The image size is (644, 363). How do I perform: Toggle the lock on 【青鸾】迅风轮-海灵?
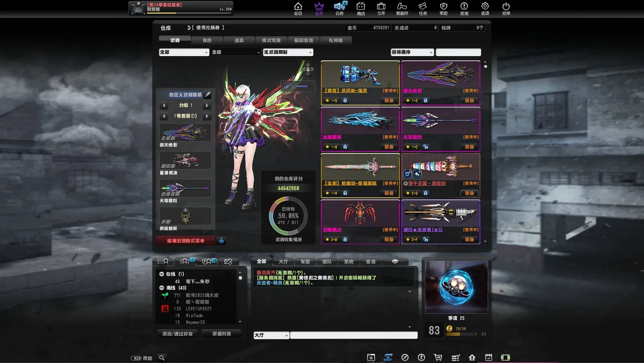(x=345, y=100)
